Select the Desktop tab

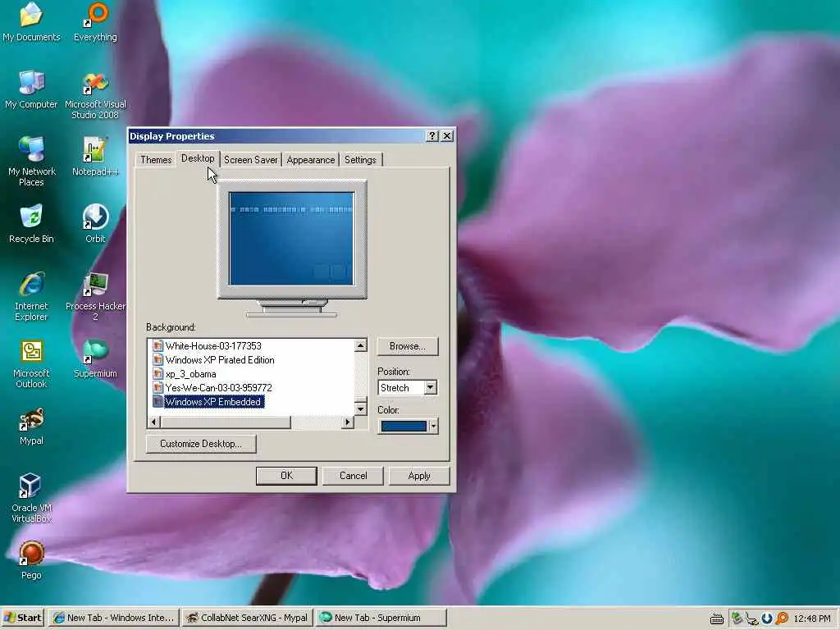198,158
